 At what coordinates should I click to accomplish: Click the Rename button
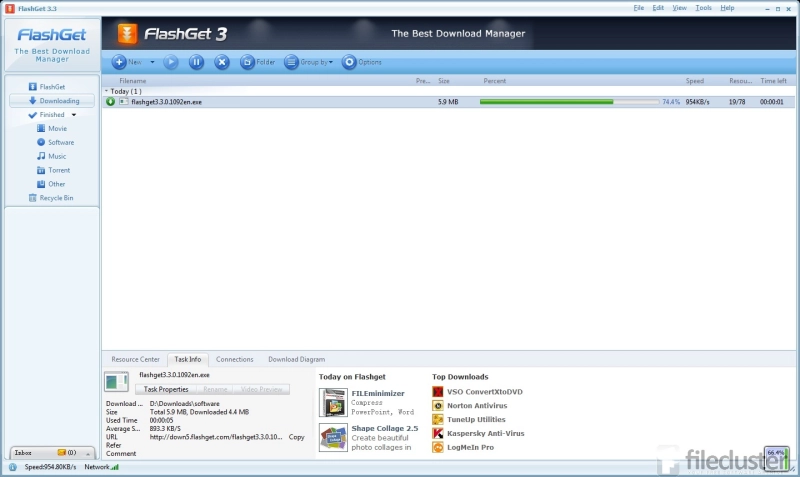click(215, 389)
